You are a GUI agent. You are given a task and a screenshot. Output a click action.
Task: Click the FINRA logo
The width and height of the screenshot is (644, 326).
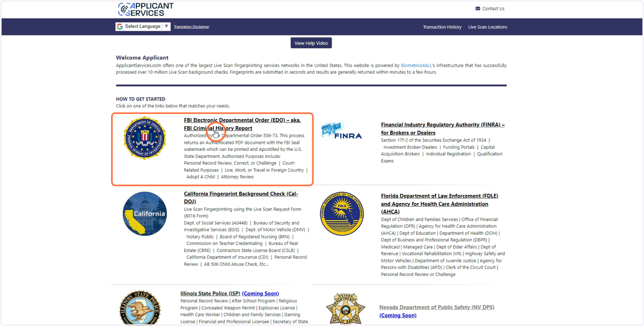341,131
